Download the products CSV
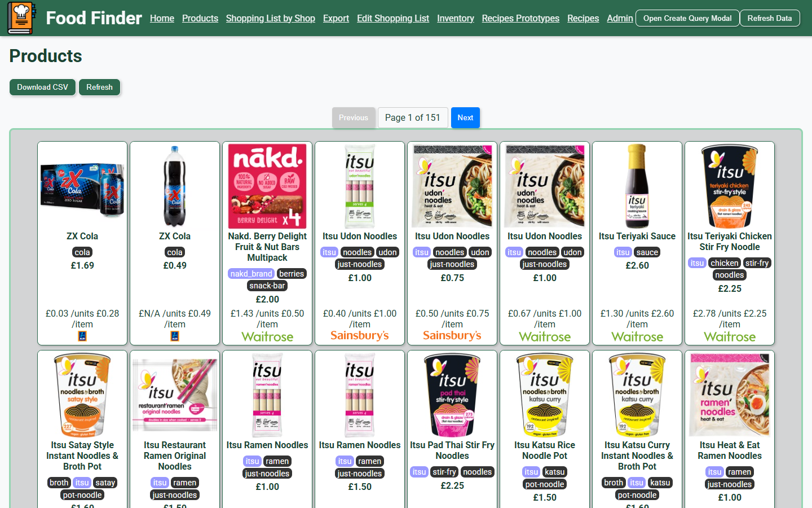Image resolution: width=812 pixels, height=508 pixels. (42, 87)
